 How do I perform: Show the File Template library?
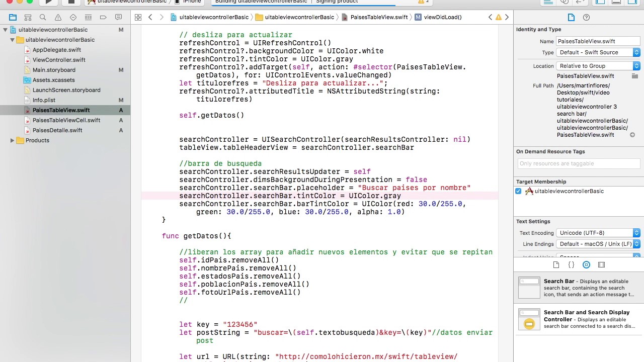(x=556, y=264)
